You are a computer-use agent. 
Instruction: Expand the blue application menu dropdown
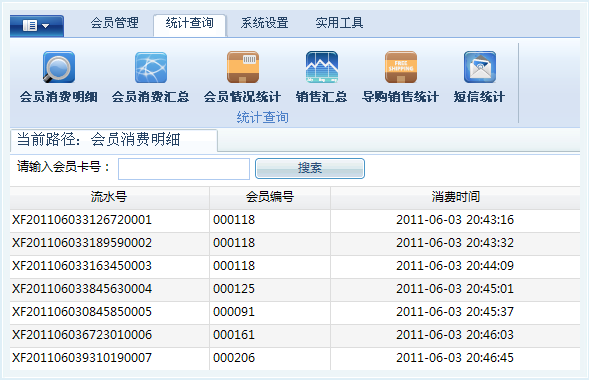pyautogui.click(x=37, y=26)
